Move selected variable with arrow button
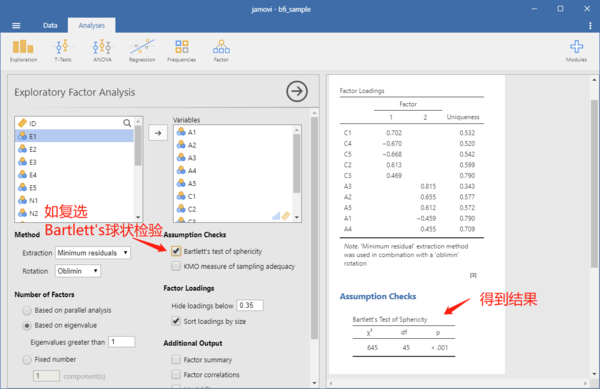 pos(158,133)
